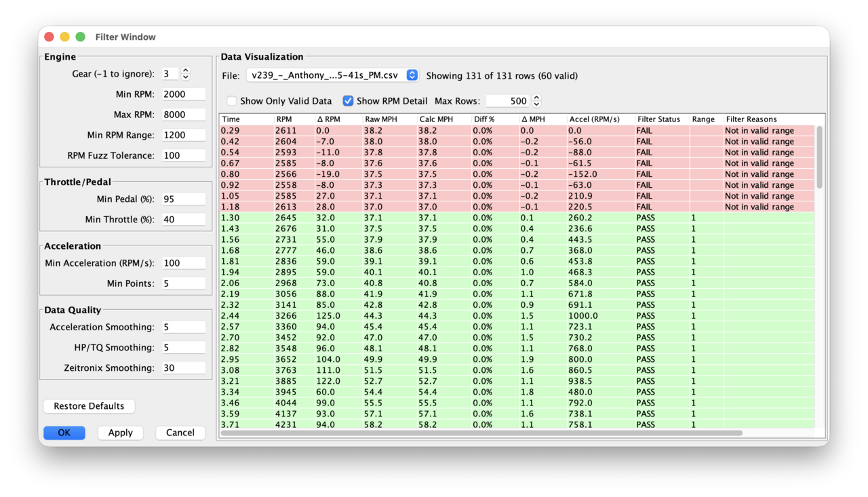This screenshot has width=868, height=497.
Task: Click the OK button
Action: [64, 432]
